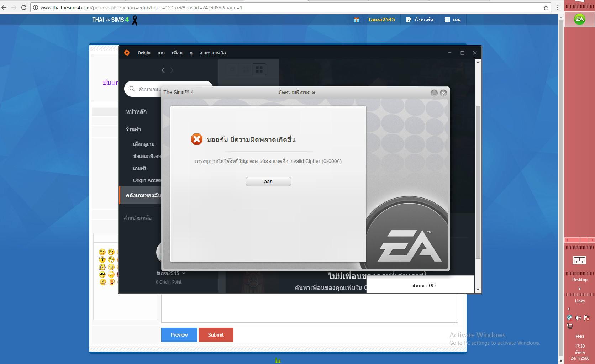
Task: Click the red error X icon in the dialog
Action: click(x=197, y=139)
